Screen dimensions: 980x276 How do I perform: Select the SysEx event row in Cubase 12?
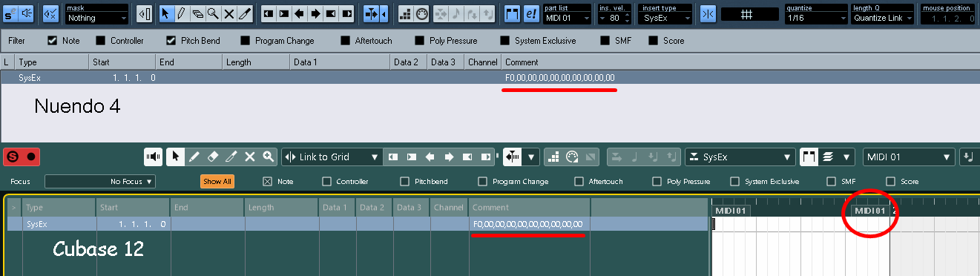point(358,224)
